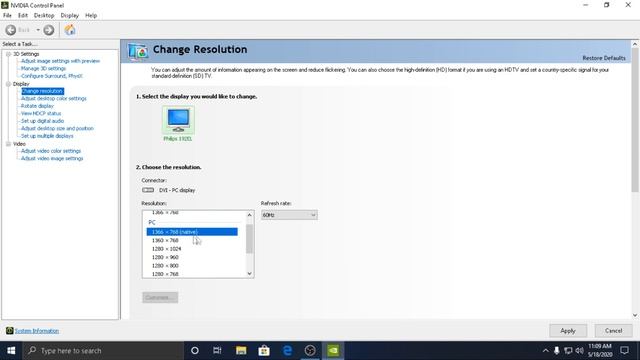Viewport: 640px width, 360px height.
Task: Open the Back history dropdown arrow
Action: coord(38,30)
